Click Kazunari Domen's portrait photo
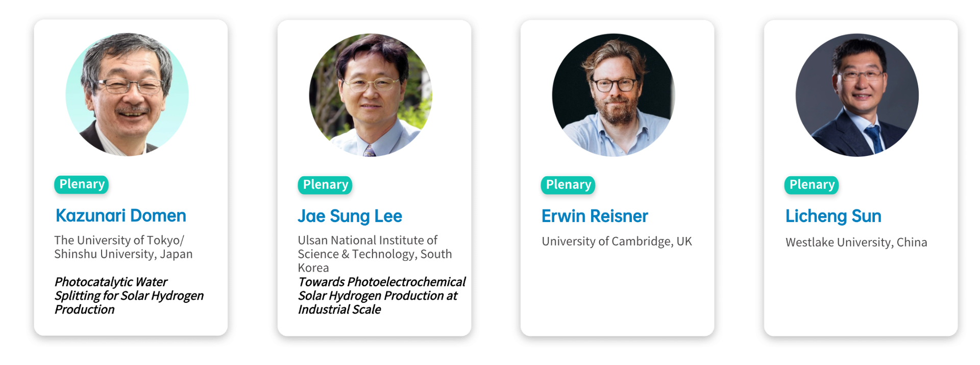980x365 pixels. point(127,94)
